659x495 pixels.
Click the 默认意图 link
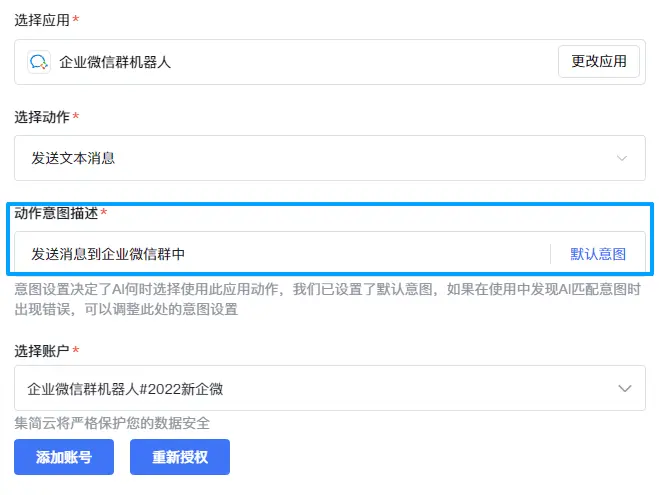(x=598, y=254)
